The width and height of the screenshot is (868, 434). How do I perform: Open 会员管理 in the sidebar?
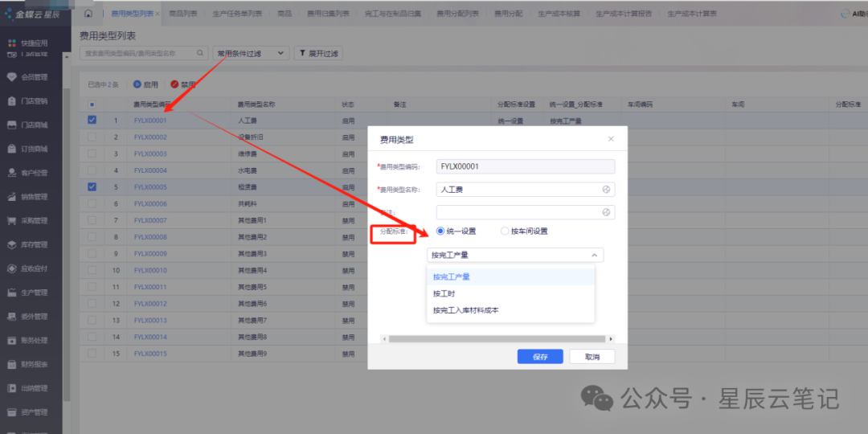coord(35,77)
